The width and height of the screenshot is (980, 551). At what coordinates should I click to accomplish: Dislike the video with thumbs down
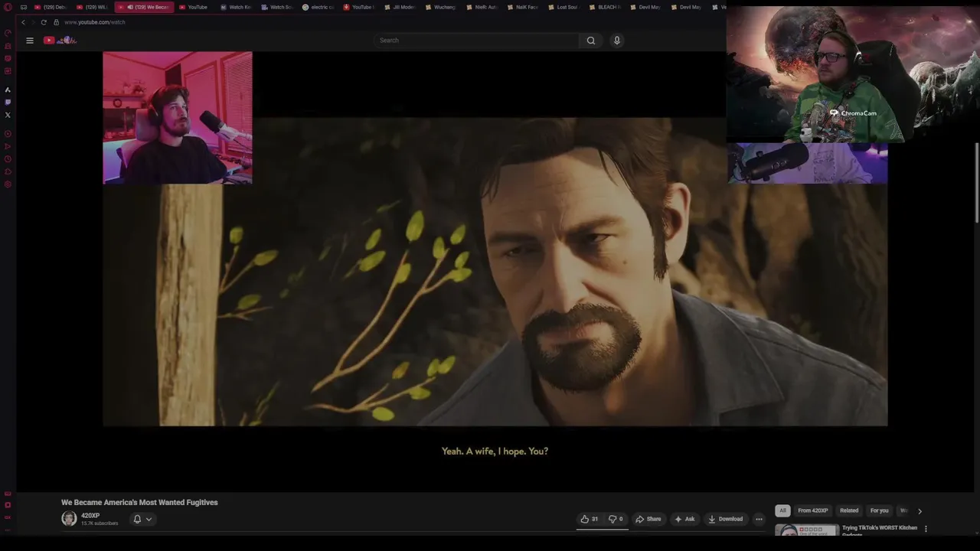[x=616, y=519]
